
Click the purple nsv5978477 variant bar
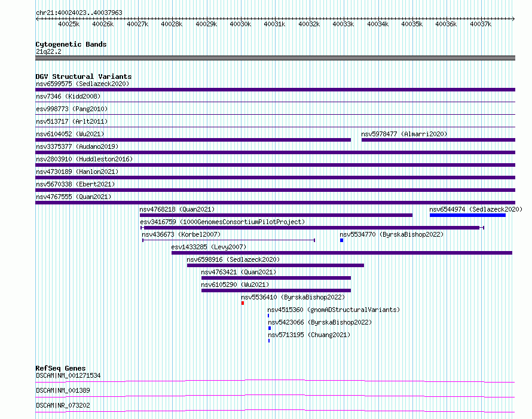pyautogui.click(x=438, y=140)
